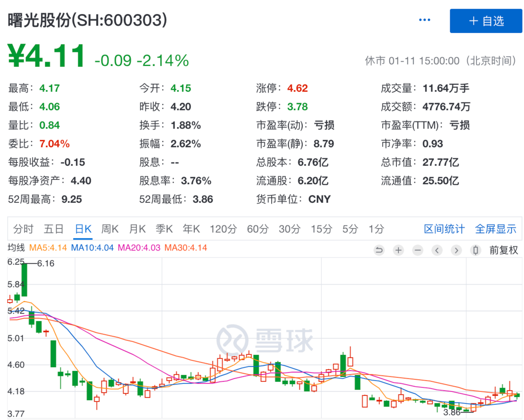Click the MA20:4.03 moving average label
The width and height of the screenshot is (524, 420).
[x=139, y=248]
